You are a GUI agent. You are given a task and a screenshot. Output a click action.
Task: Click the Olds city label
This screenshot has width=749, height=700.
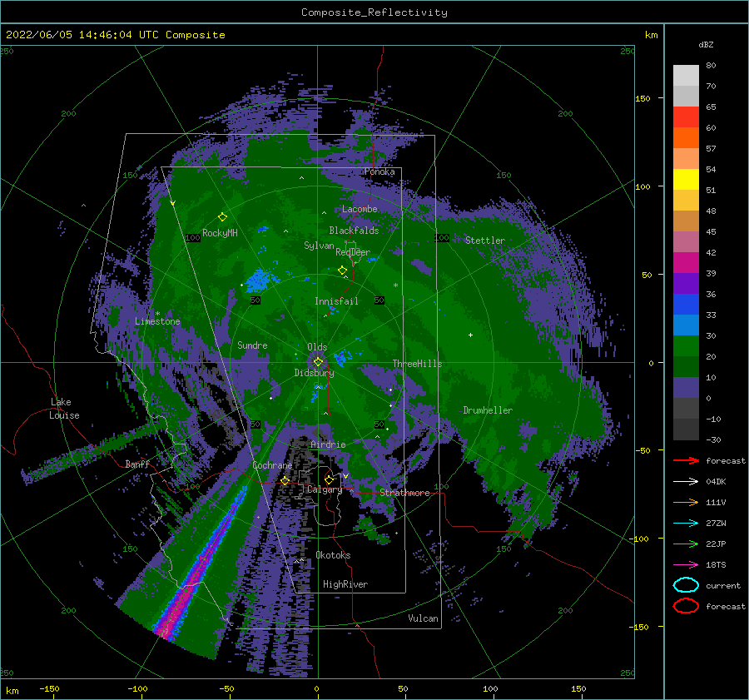coord(317,347)
